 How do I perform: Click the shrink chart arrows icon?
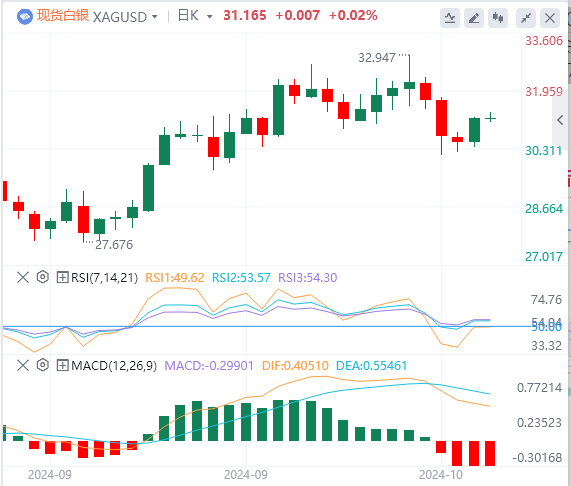point(526,17)
